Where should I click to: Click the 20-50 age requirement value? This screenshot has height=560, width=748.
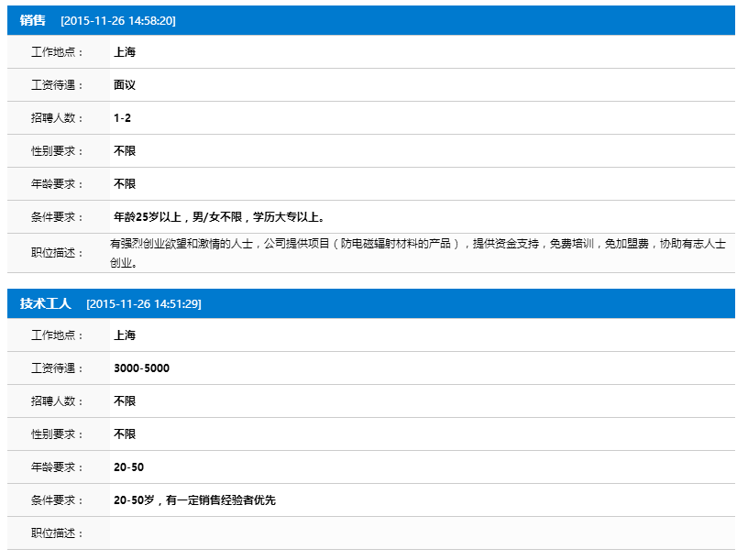(128, 467)
